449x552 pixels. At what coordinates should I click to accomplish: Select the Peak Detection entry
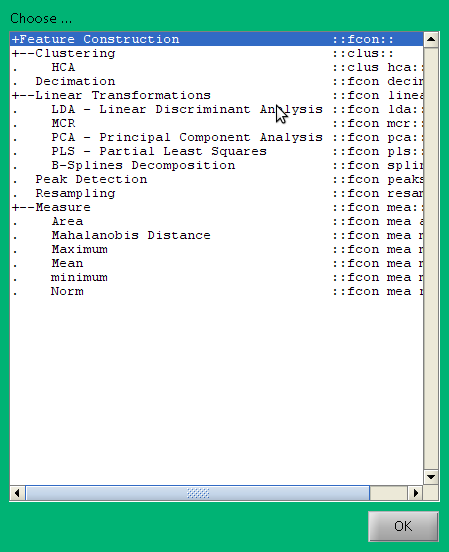(x=217, y=179)
